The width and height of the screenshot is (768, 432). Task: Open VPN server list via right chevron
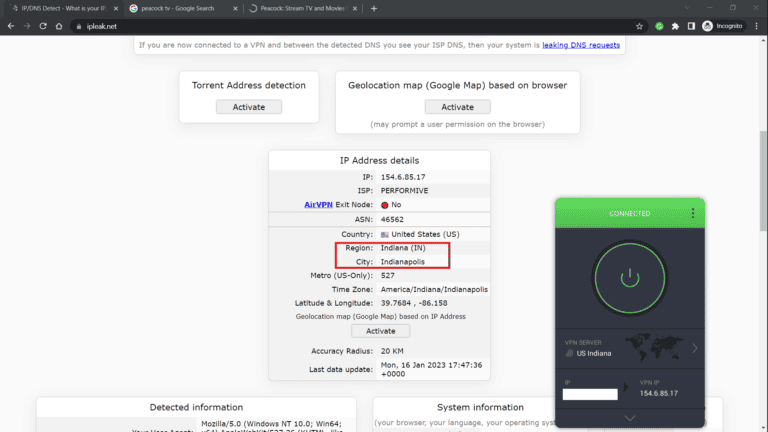[x=695, y=348]
